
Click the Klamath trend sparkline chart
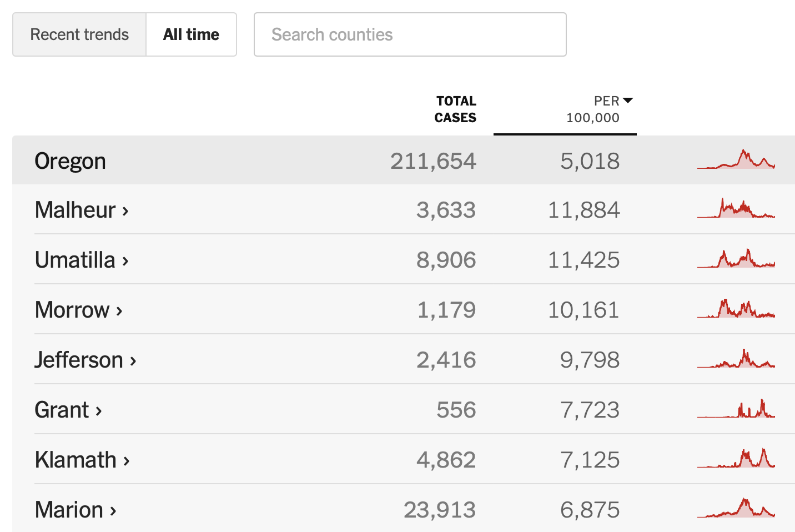tap(736, 459)
